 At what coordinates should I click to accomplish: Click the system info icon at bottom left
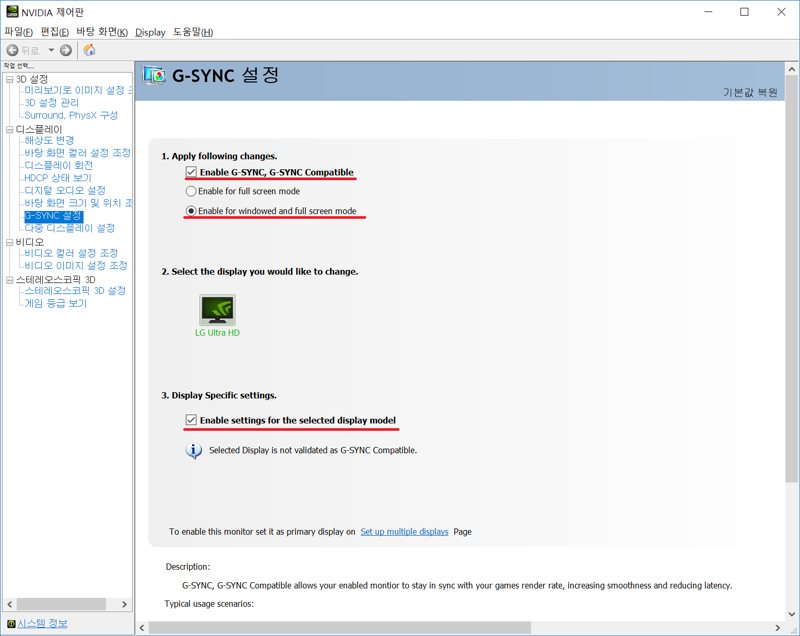click(x=11, y=624)
